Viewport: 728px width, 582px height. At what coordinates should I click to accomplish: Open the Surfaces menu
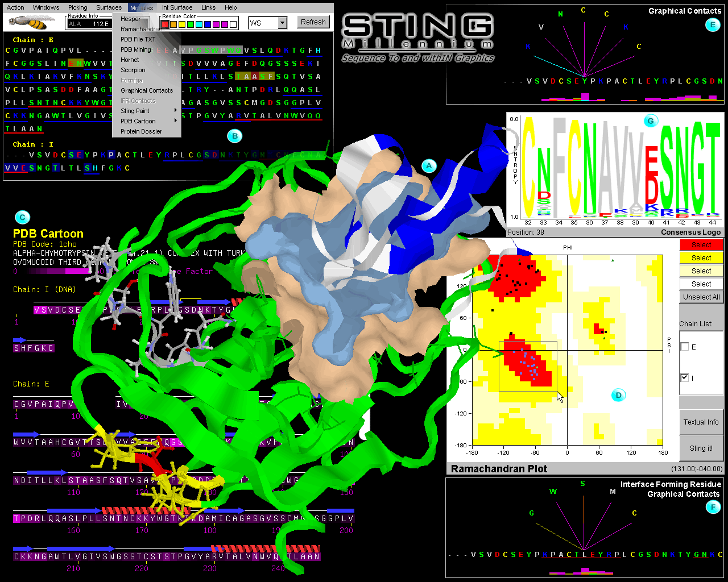109,7
